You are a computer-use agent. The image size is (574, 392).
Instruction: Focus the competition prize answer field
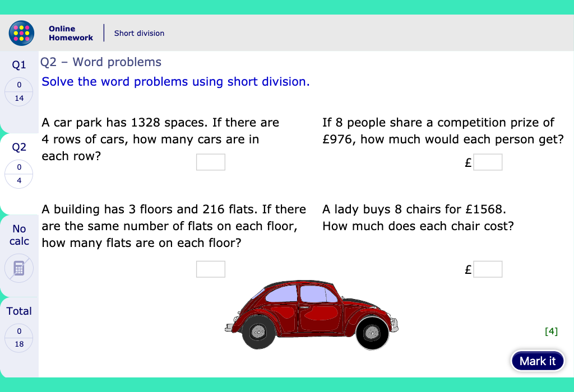click(x=487, y=162)
